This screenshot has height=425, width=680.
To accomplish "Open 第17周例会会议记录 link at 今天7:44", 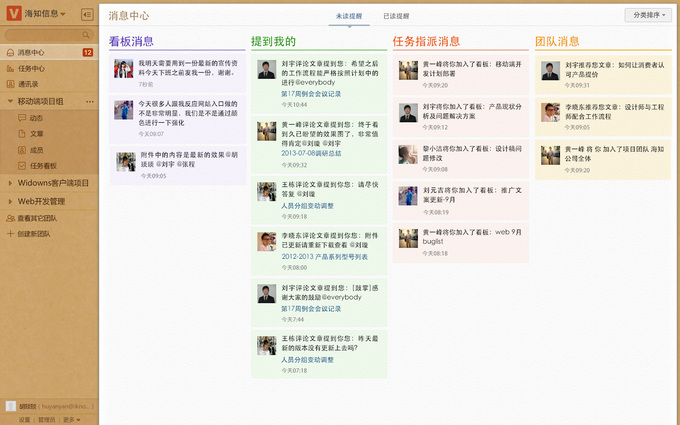I will pos(311,309).
